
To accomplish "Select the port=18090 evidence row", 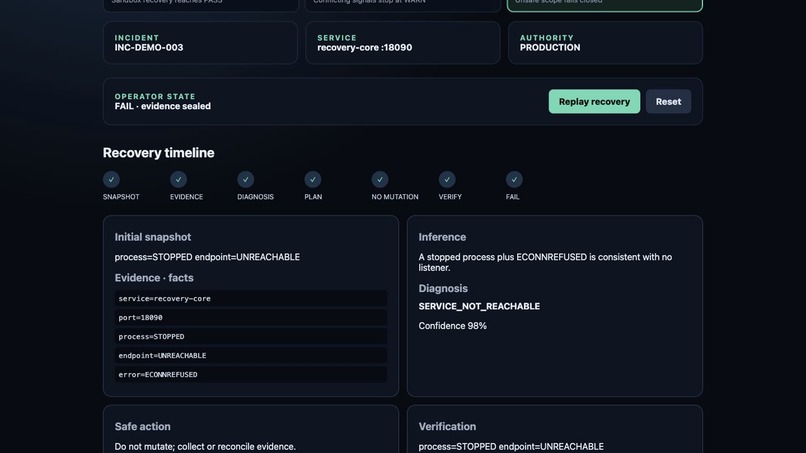I will 251,317.
